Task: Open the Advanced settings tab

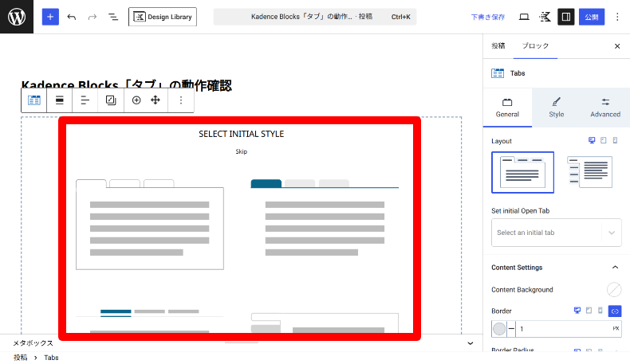Action: click(605, 108)
